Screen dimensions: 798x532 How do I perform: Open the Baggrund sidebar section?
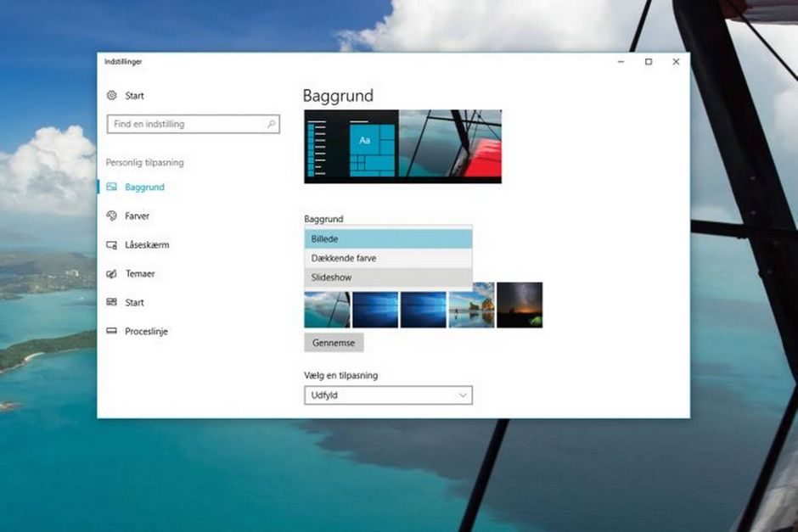point(144,187)
